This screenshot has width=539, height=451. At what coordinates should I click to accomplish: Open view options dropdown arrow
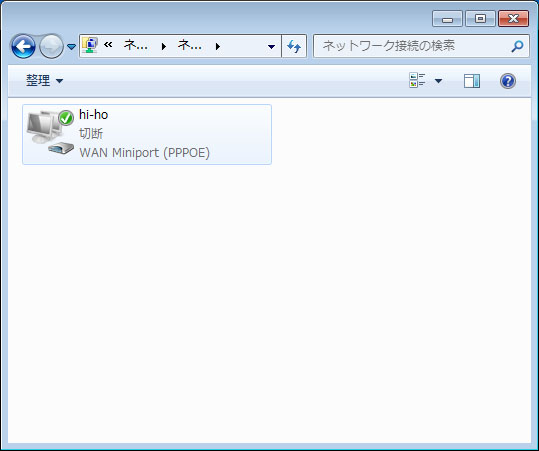click(438, 81)
